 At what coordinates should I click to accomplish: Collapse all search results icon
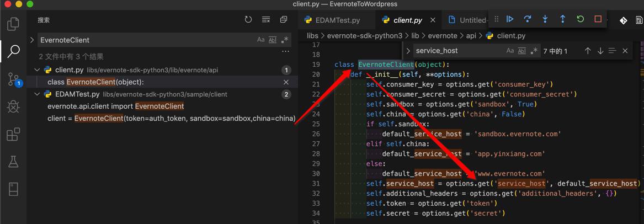pyautogui.click(x=284, y=19)
